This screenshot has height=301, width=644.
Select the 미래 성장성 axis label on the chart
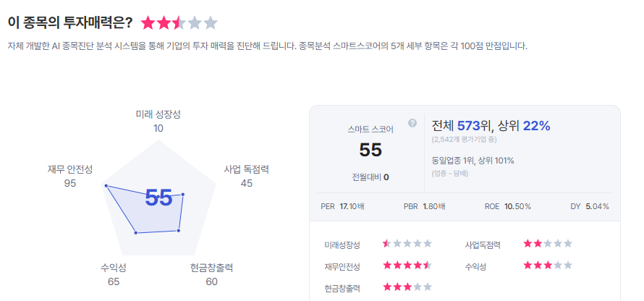pos(158,114)
